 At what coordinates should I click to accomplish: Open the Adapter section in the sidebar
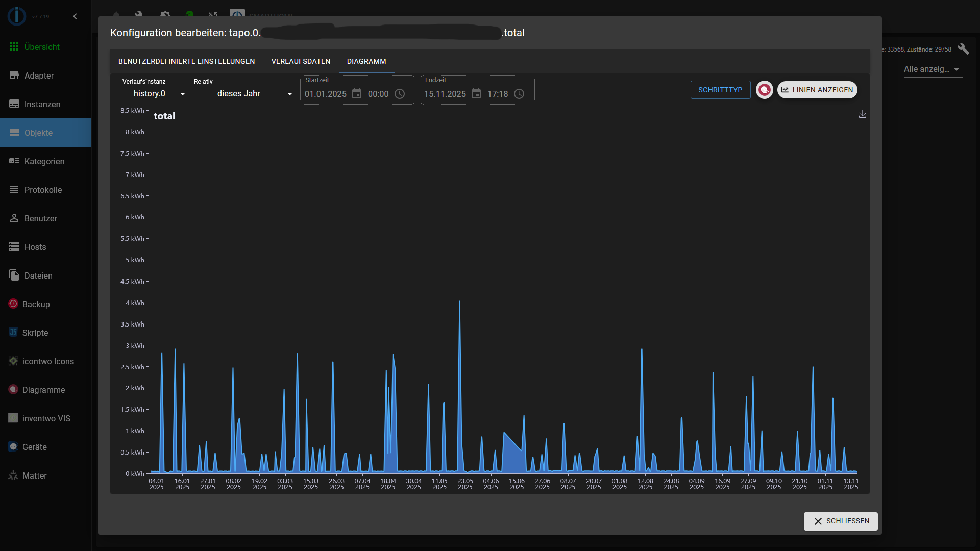(38, 76)
